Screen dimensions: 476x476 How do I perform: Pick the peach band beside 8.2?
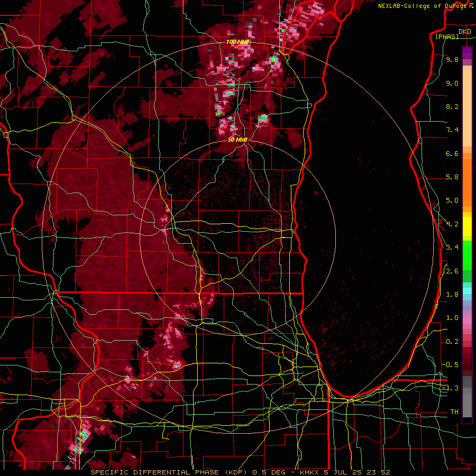click(x=467, y=108)
